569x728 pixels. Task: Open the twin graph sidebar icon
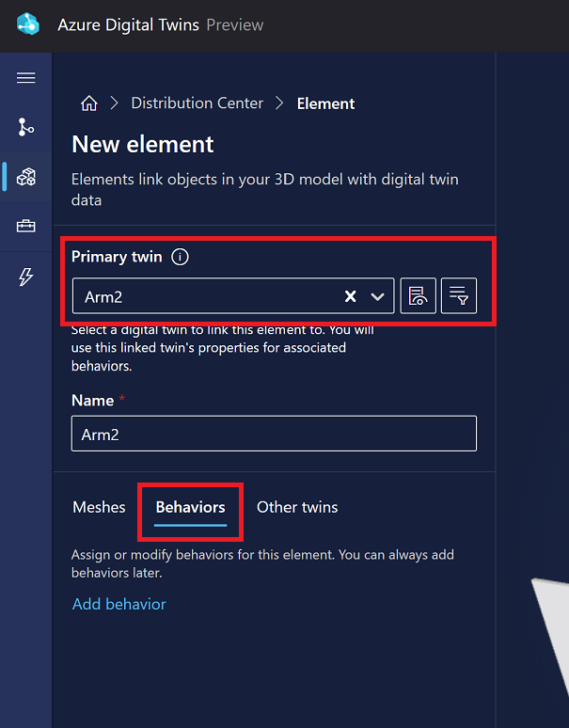click(26, 127)
